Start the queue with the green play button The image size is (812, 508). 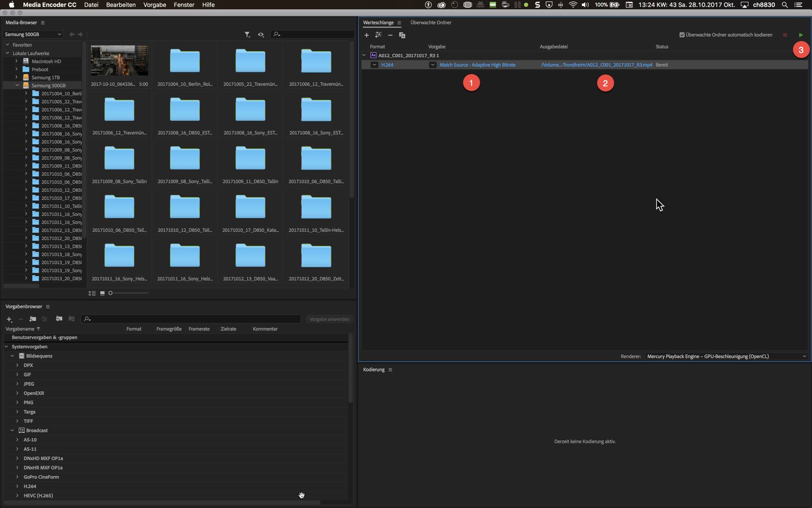coord(801,35)
